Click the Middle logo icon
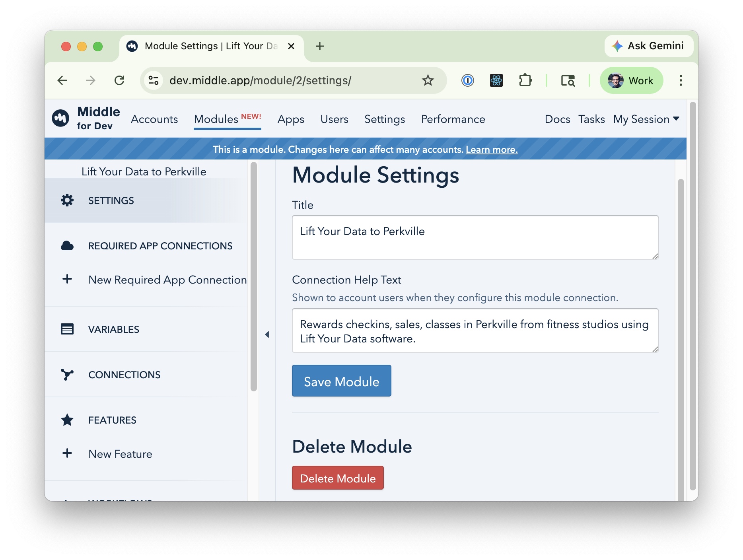Screen dimensions: 743x560 pos(60,118)
